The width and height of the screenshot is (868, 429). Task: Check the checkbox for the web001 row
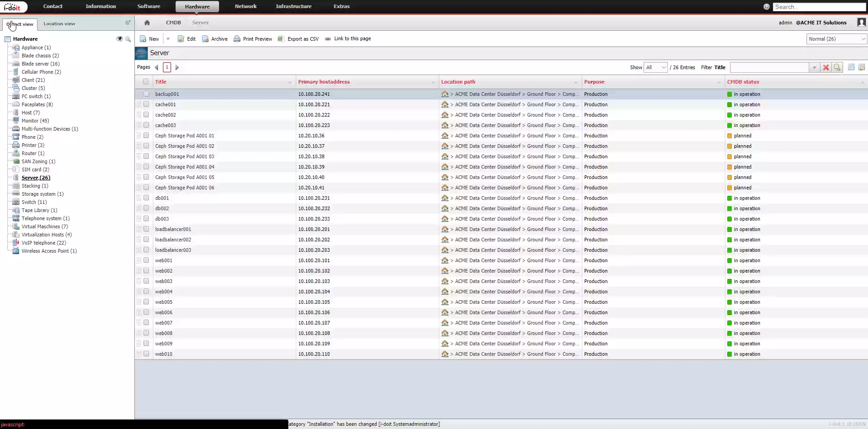point(146,260)
